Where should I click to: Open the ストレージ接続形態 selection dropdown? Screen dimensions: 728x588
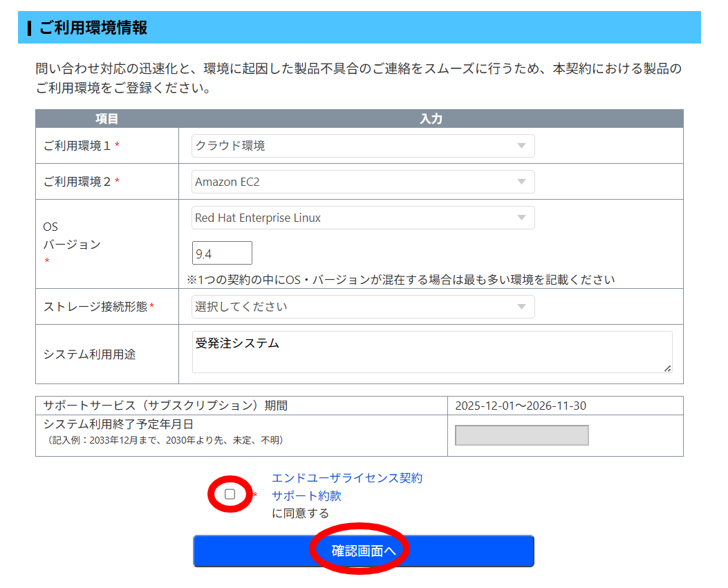(x=362, y=306)
